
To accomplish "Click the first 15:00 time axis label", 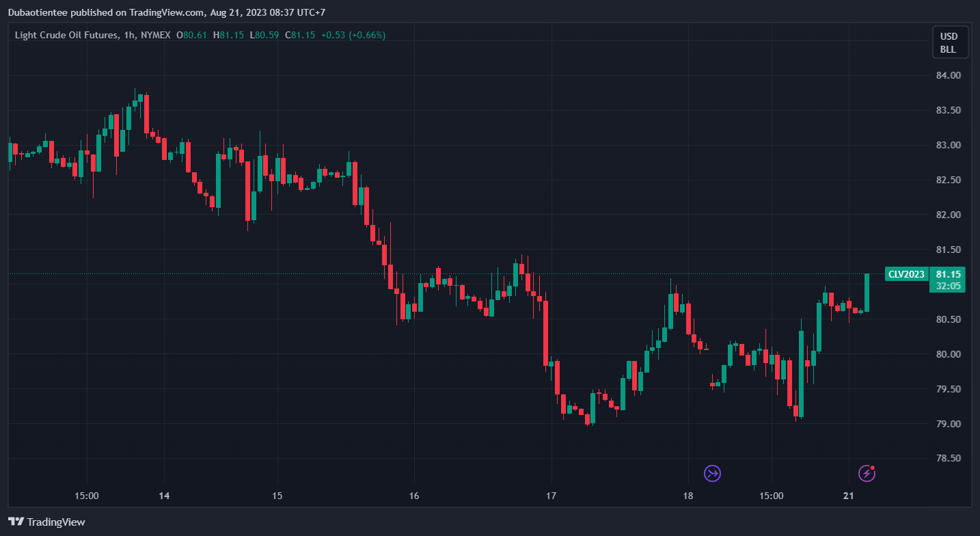I will coord(87,496).
